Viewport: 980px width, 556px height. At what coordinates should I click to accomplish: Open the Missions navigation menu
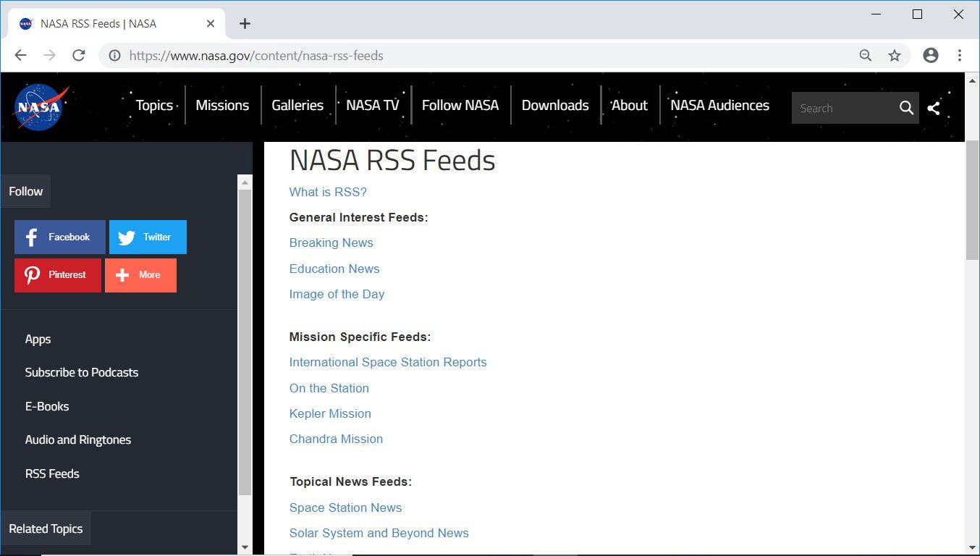coord(222,106)
